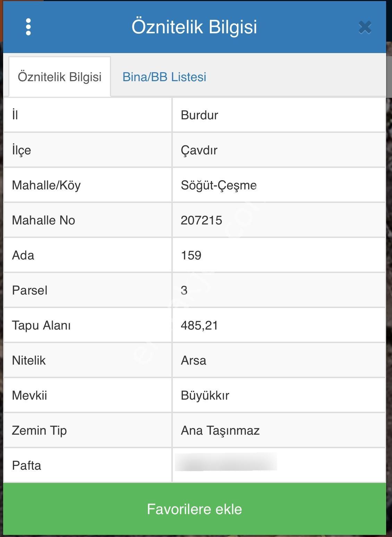The width and height of the screenshot is (392, 537).
Task: Click the Ana Taşınmaz value
Action: 220,431
